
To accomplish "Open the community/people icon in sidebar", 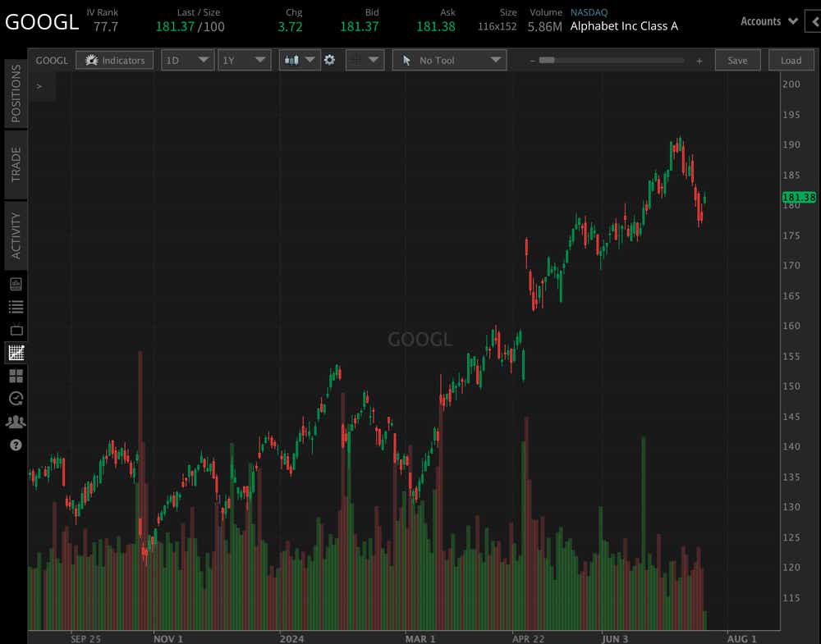I will coord(13,422).
